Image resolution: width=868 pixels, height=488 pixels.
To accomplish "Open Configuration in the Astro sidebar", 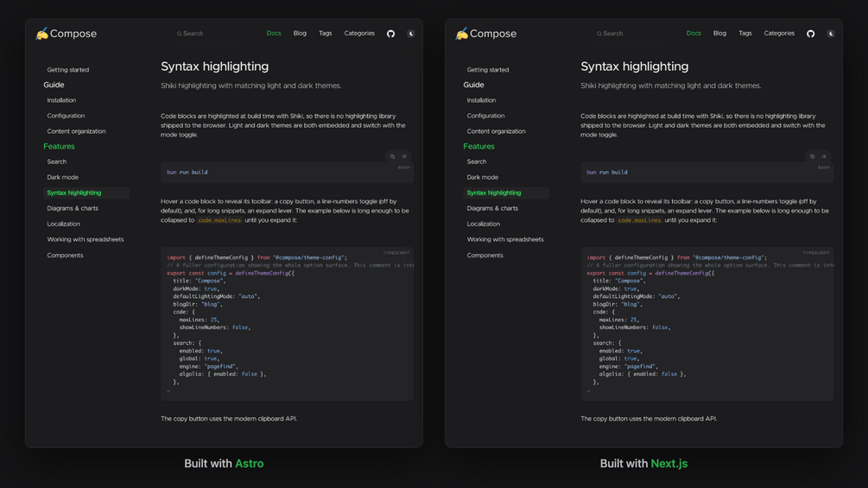I will [x=66, y=116].
